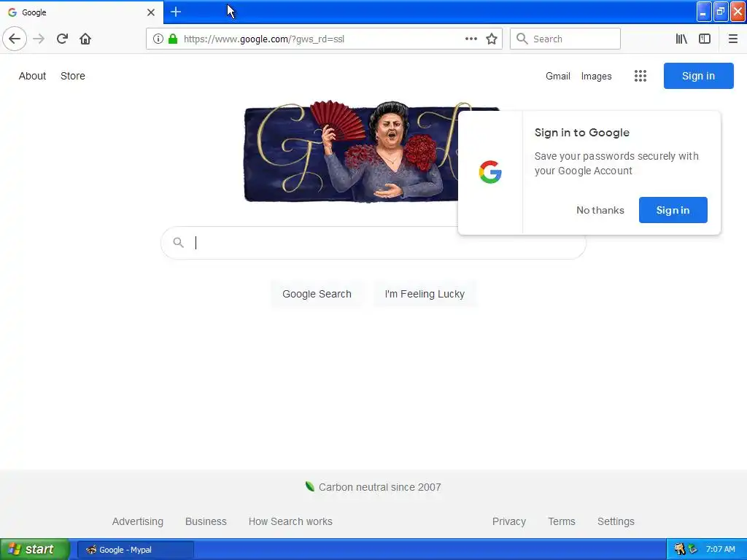The image size is (747, 560).
Task: Select the Google tab
Action: tap(82, 12)
